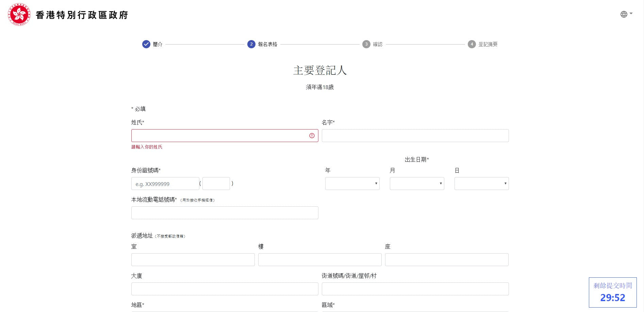This screenshot has width=644, height=312.
Task: Click the 姓氏 surname input field
Action: coord(219,136)
